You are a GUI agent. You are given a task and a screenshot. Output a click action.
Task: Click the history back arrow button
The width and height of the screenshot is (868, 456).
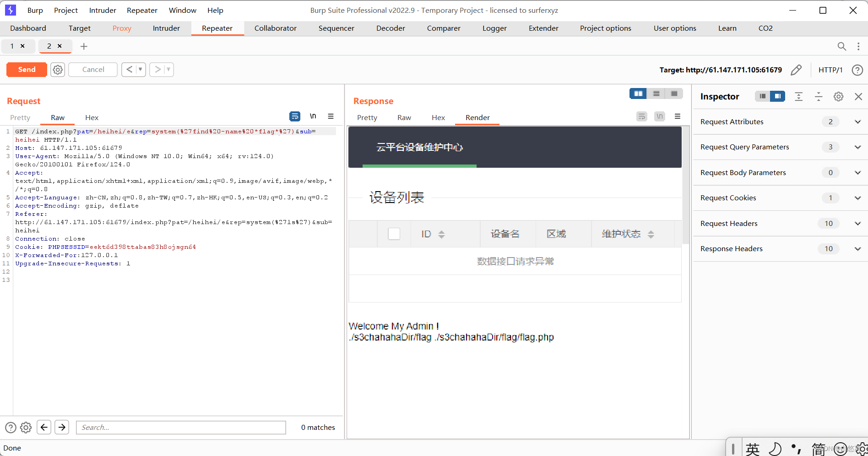pos(129,69)
